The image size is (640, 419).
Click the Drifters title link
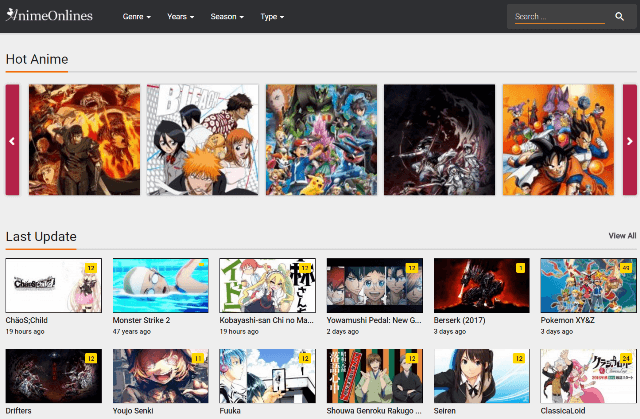18,411
